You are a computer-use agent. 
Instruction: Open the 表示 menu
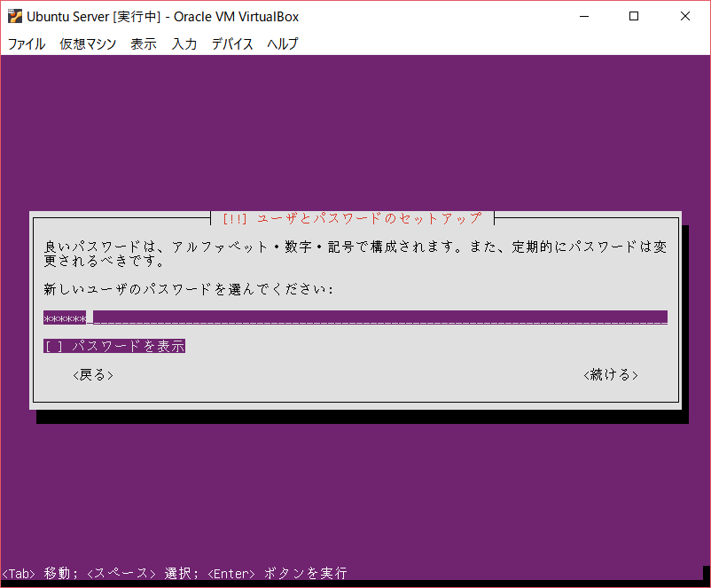tap(143, 43)
